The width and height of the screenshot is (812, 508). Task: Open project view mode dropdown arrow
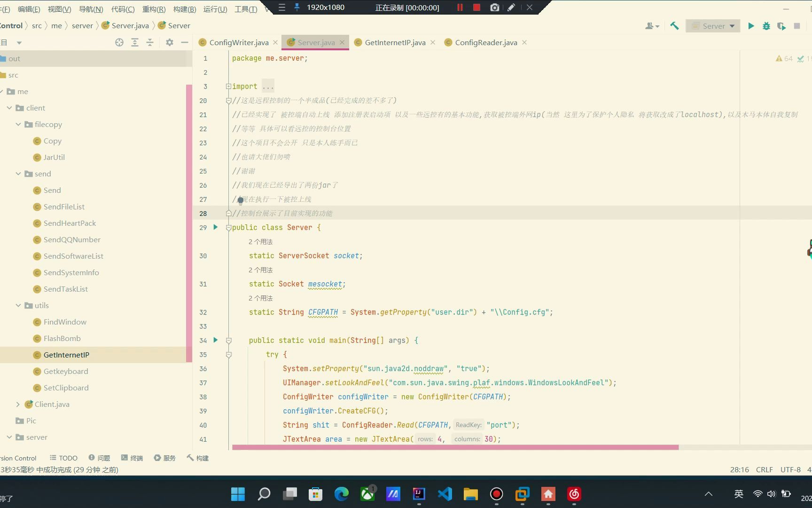point(19,43)
